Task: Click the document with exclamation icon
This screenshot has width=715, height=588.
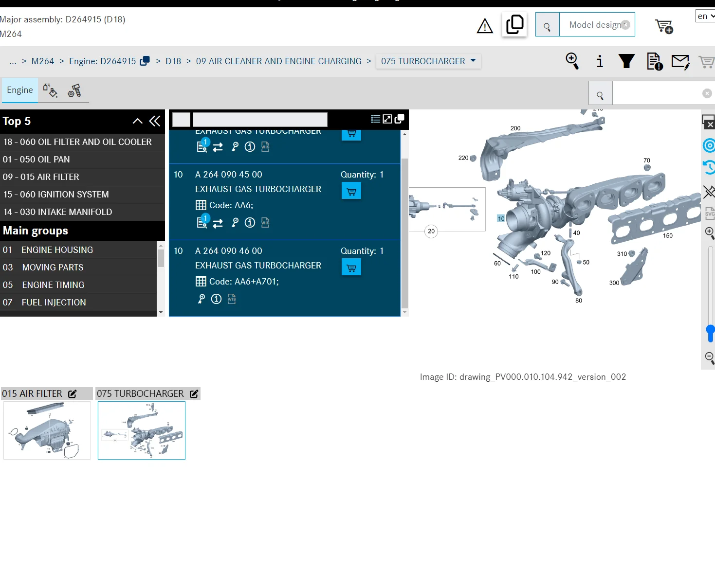Action: click(x=655, y=62)
